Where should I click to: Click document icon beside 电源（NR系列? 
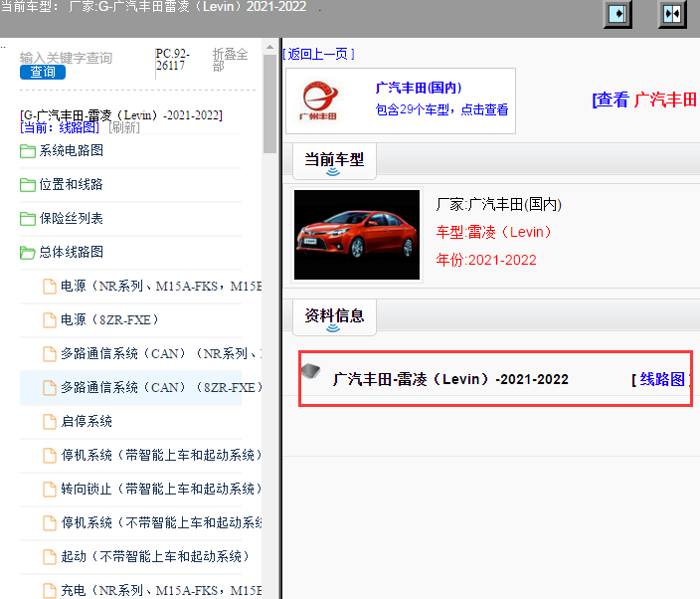[x=49, y=287]
